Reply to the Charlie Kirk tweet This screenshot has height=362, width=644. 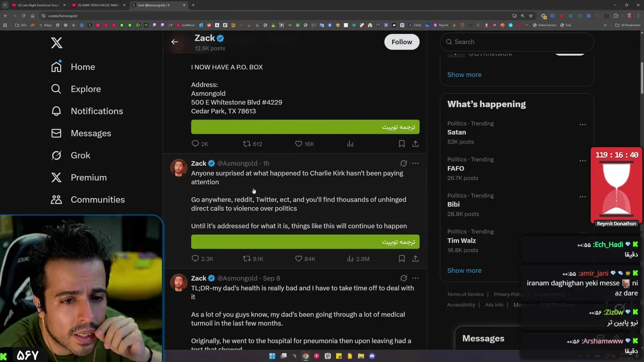point(202,258)
